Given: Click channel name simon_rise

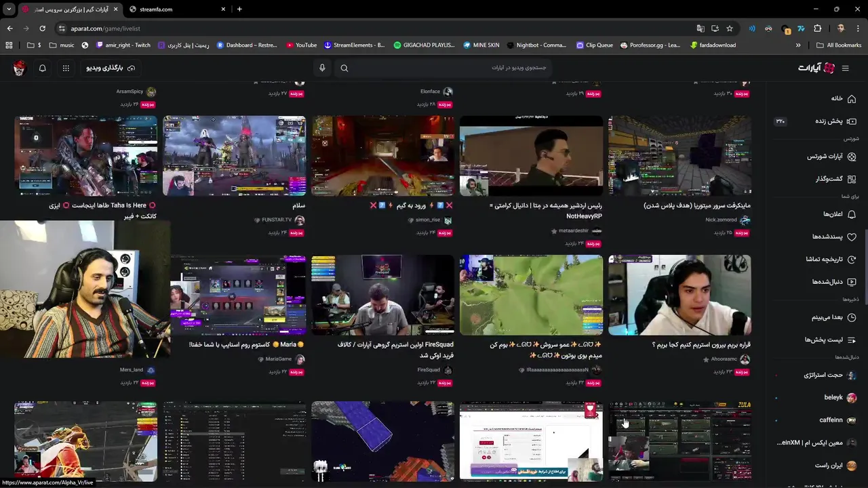Looking at the screenshot, I should pyautogui.click(x=428, y=220).
